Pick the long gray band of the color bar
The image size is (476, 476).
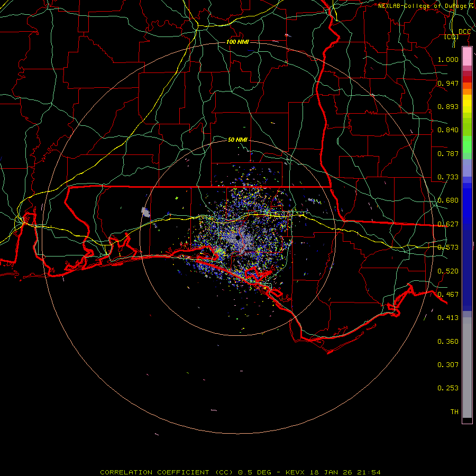[x=467, y=368]
